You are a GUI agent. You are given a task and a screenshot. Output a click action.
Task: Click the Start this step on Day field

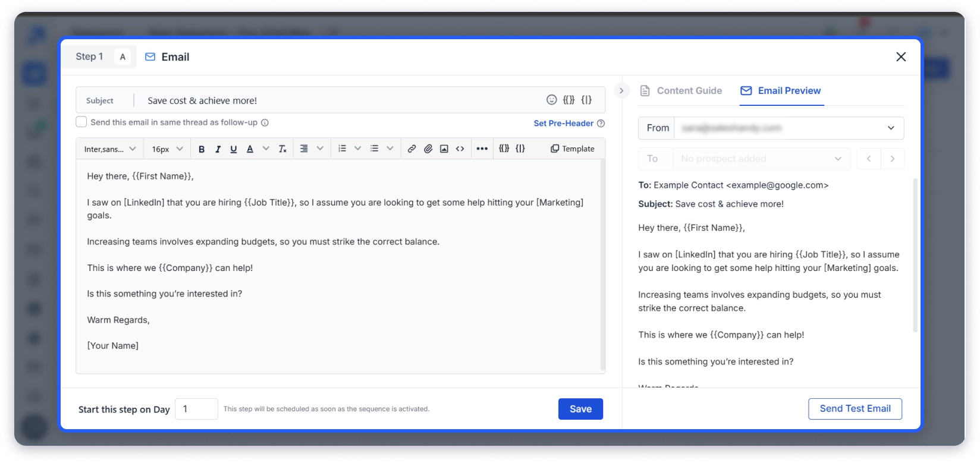point(196,409)
